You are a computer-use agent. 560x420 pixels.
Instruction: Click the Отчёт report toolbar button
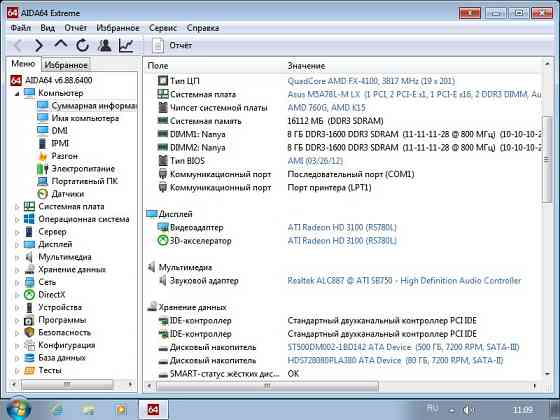[172, 45]
